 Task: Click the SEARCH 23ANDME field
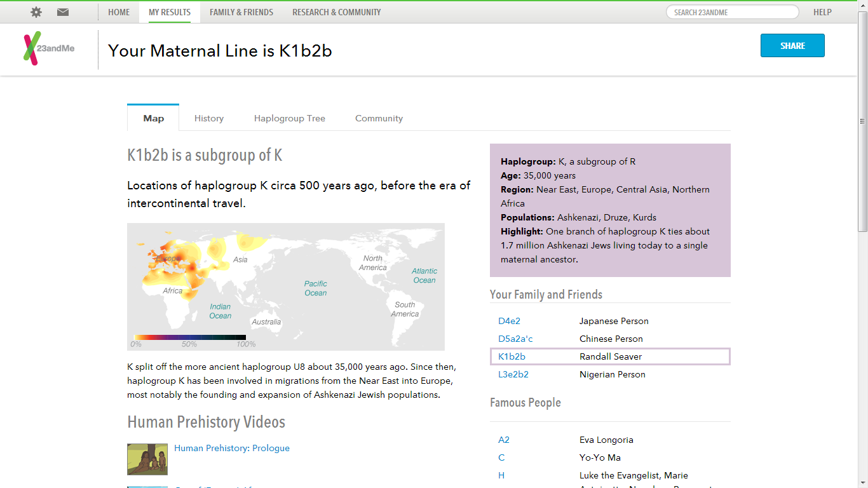[732, 11]
